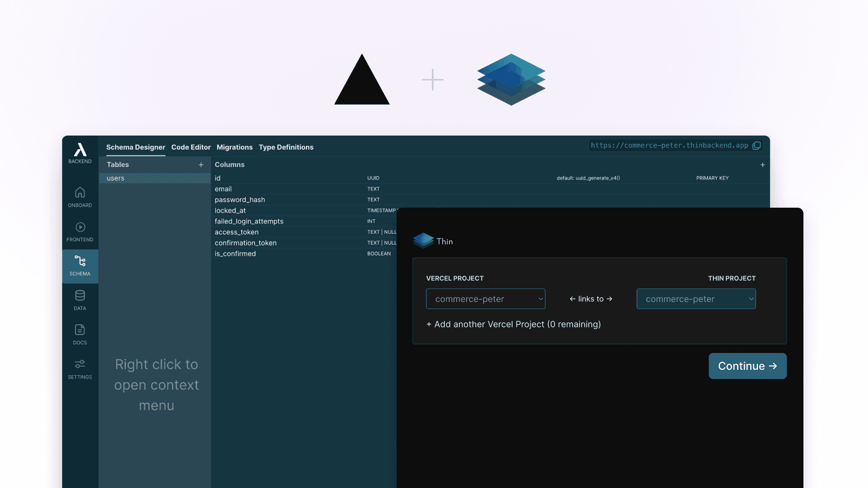Select the users table
The width and height of the screenshot is (868, 488).
click(155, 178)
